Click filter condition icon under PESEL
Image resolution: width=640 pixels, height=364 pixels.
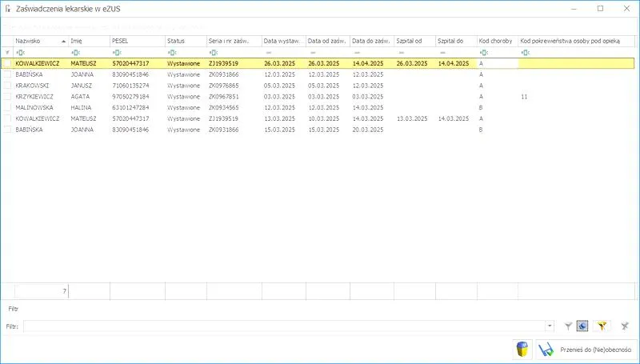pos(117,53)
